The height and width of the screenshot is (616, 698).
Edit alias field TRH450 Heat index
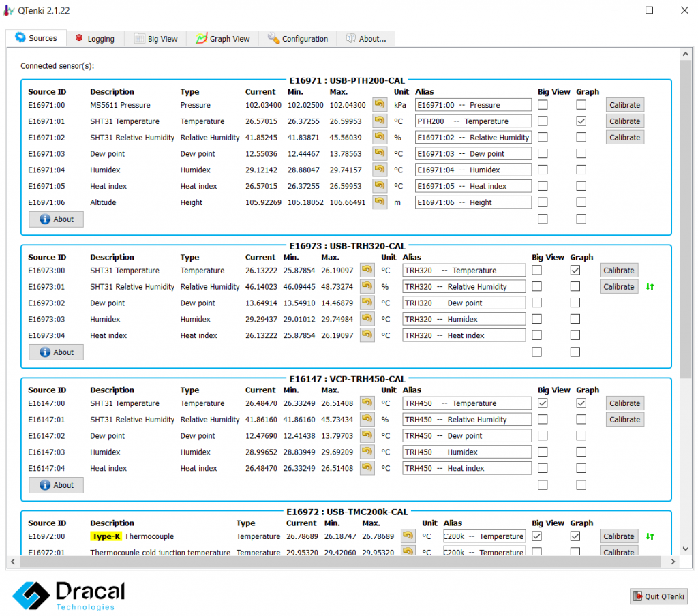pos(467,468)
